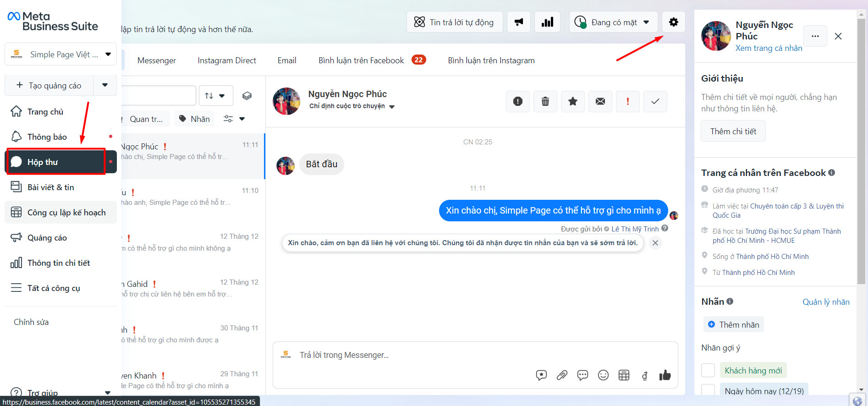The image size is (868, 406).
Task: Select the Simple Page Việt page dropdown
Action: tap(60, 55)
